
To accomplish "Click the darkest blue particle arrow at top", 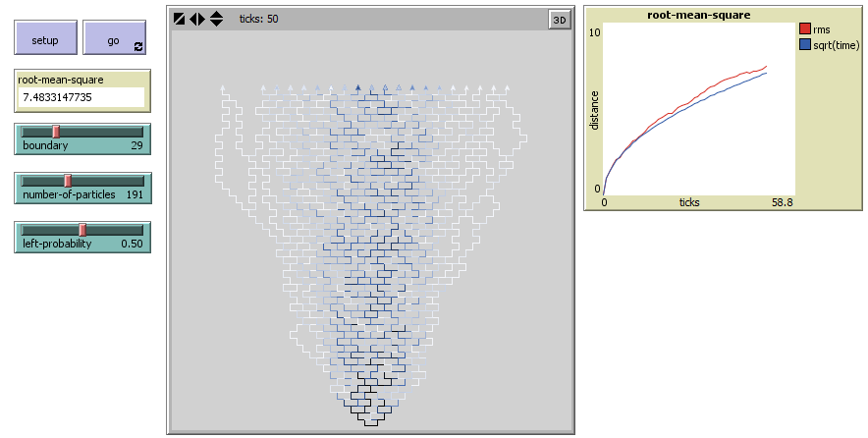I will tap(358, 88).
